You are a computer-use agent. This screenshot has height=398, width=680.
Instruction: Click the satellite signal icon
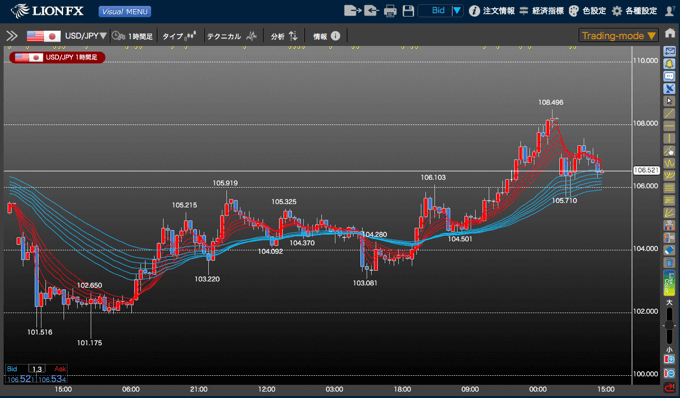tap(669, 88)
